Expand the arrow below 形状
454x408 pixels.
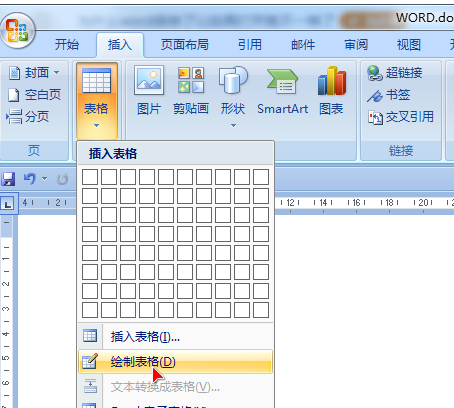point(233,126)
